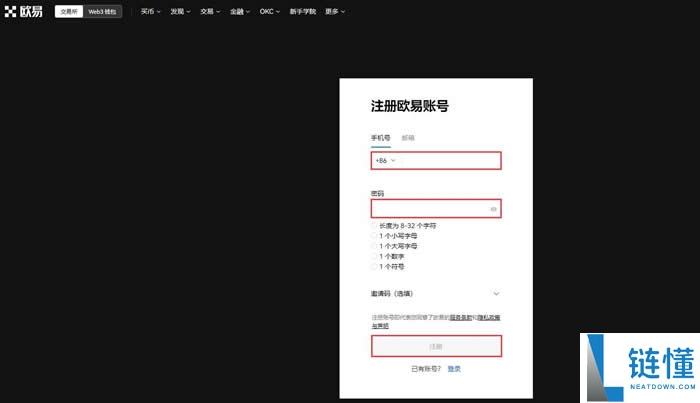Open the +86 country code selector

[385, 161]
